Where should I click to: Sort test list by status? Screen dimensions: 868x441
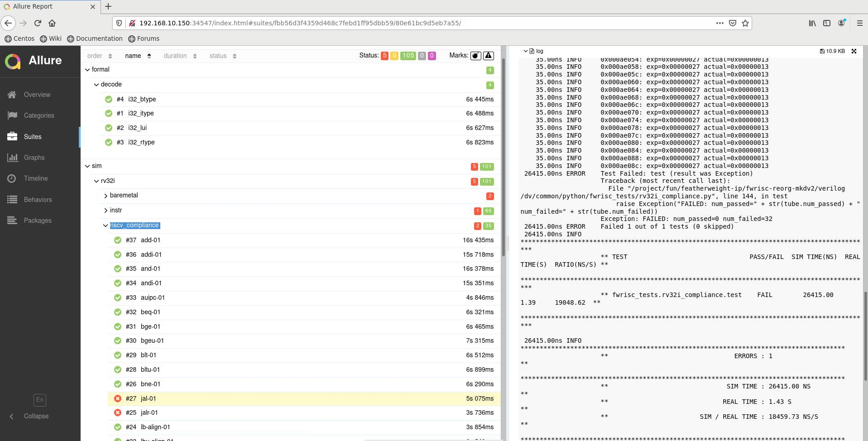click(x=222, y=56)
